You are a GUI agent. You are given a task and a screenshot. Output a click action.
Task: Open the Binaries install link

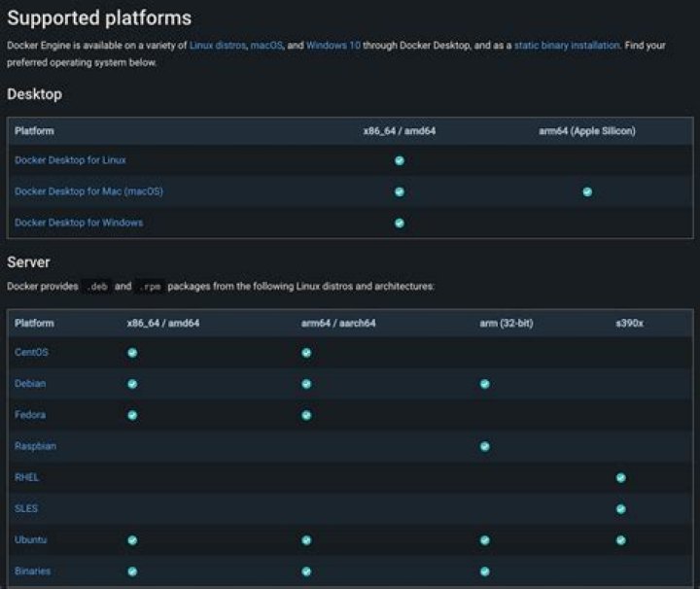point(32,572)
